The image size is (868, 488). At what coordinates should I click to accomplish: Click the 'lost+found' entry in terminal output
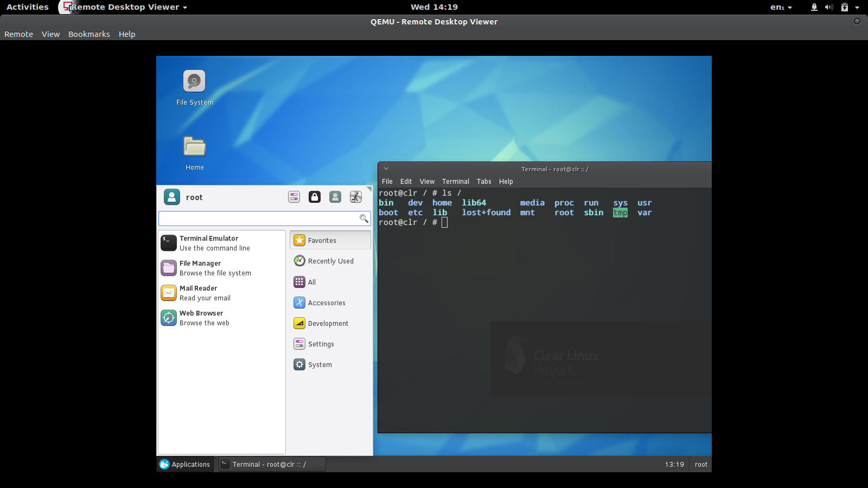point(486,213)
